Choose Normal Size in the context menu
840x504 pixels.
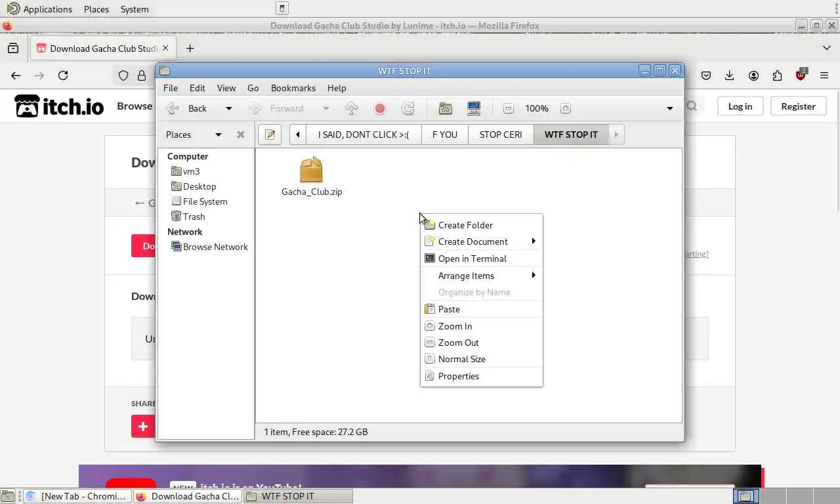pos(481,359)
